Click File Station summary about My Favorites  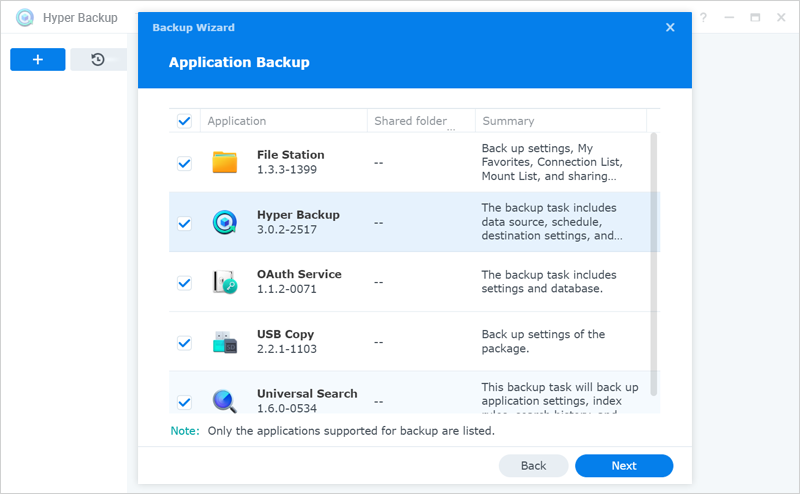(552, 162)
